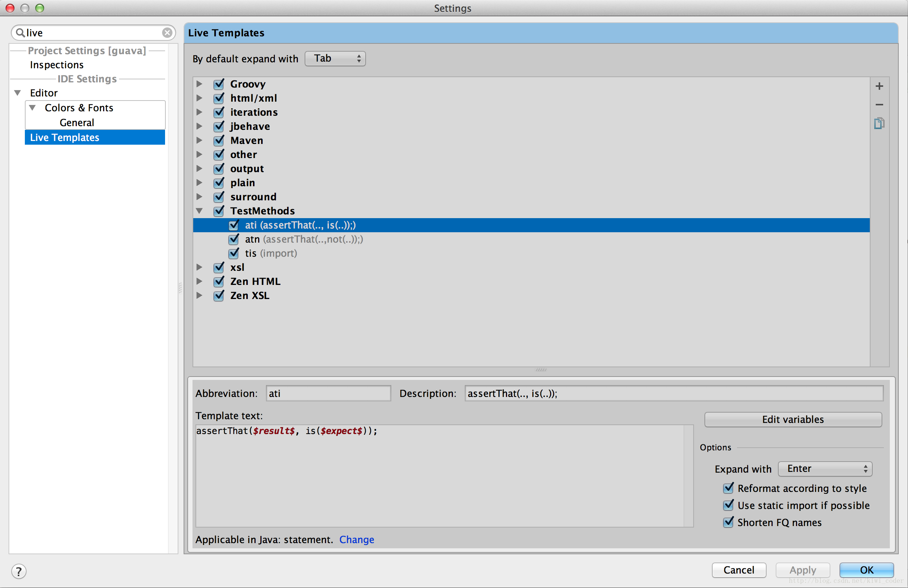The image size is (908, 588).
Task: Collapse the Editor settings tree node
Action: (x=17, y=93)
